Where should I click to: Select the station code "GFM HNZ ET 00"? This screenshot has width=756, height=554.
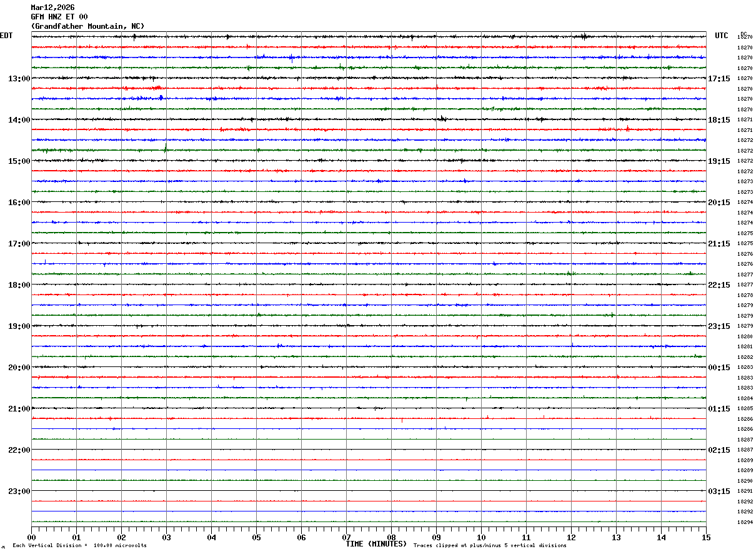coord(59,17)
